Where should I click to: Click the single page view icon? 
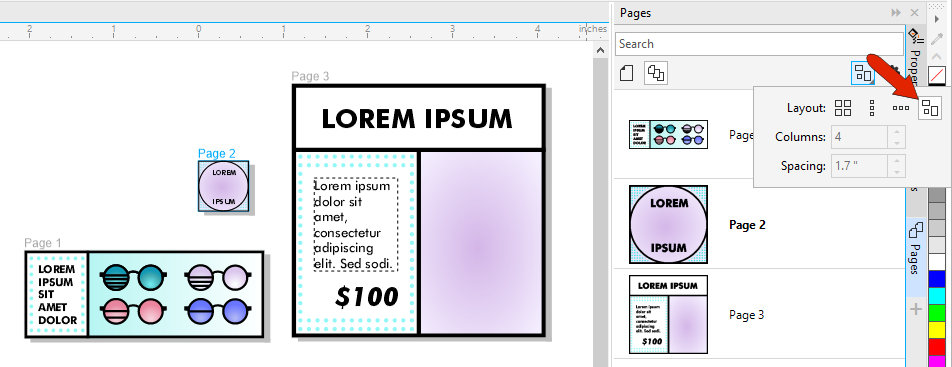626,73
